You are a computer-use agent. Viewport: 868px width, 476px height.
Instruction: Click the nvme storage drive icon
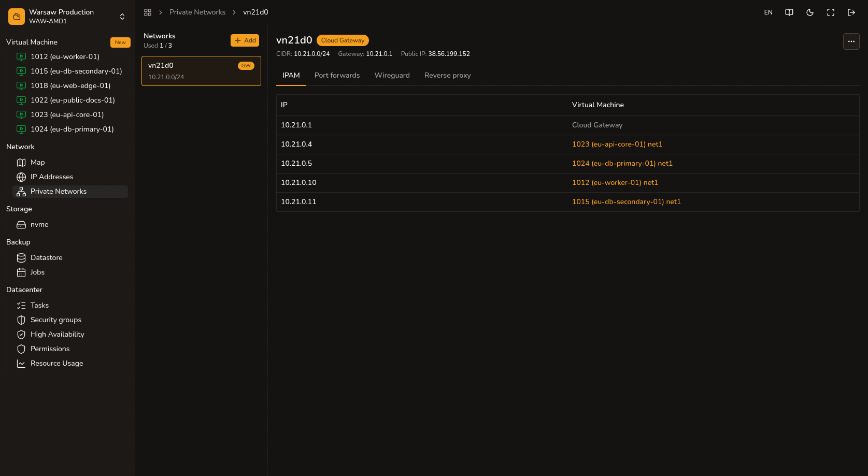(x=21, y=225)
